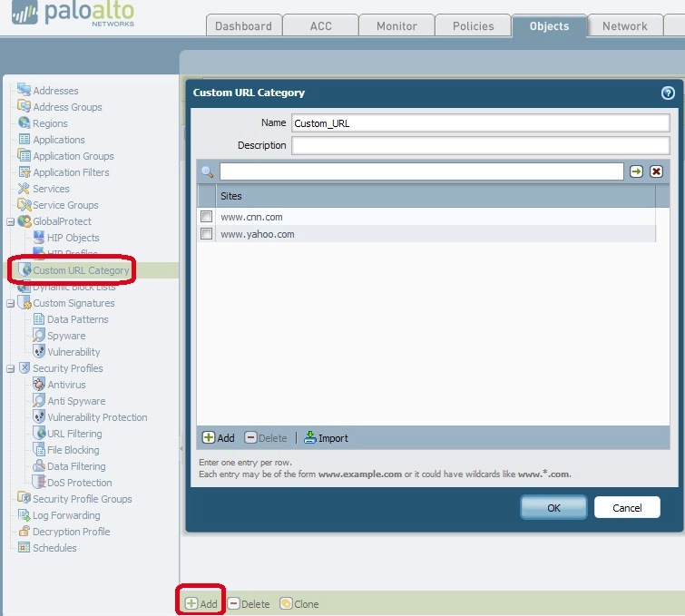Select the www.yahoo.com site entry
The width and height of the screenshot is (685, 616).
(258, 234)
